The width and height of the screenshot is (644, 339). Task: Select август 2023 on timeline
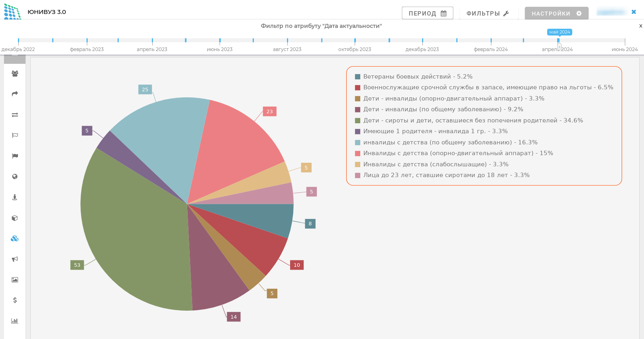287,49
